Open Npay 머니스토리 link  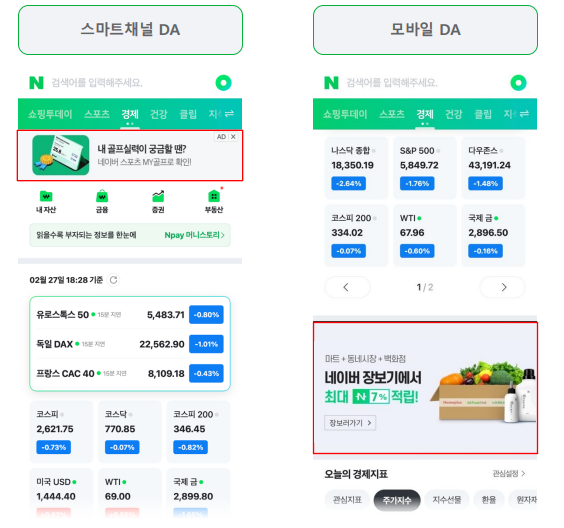pyautogui.click(x=195, y=235)
